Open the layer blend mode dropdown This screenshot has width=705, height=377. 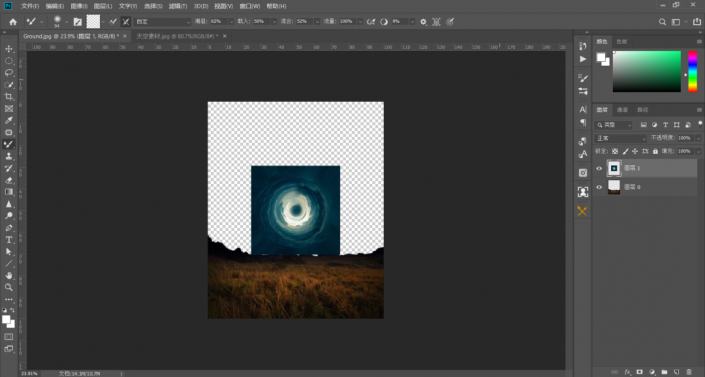[x=621, y=138]
